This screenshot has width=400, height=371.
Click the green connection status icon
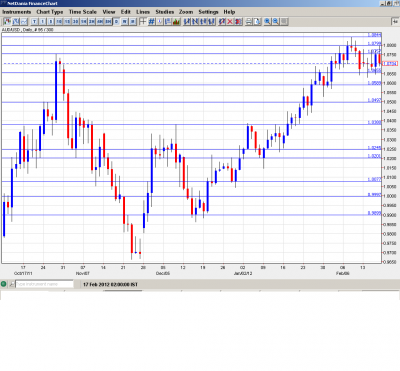pos(3,284)
